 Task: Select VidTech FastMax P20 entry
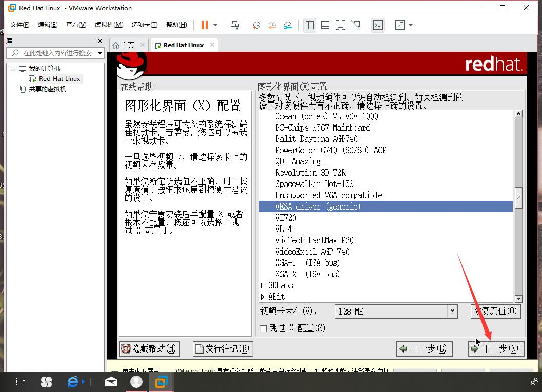pos(386,240)
